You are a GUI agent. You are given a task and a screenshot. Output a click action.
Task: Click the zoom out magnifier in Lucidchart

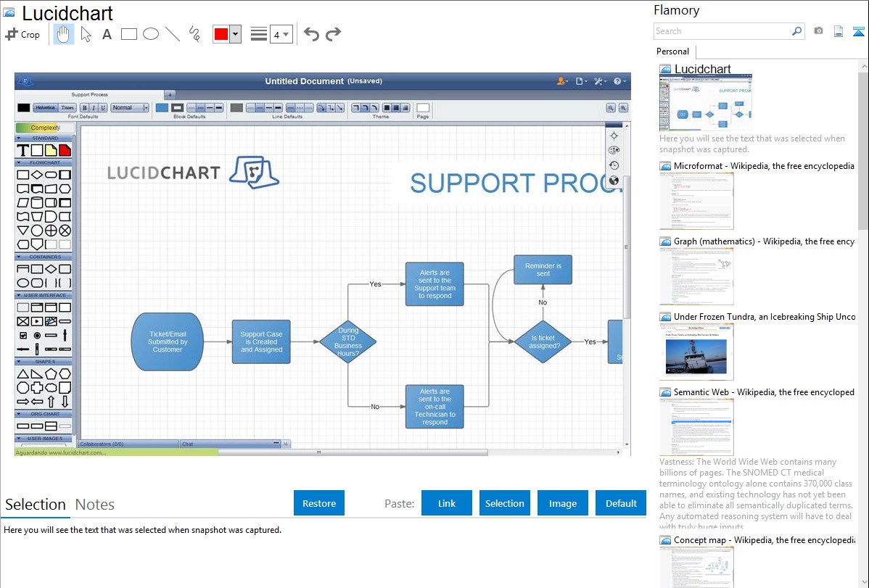[611, 108]
